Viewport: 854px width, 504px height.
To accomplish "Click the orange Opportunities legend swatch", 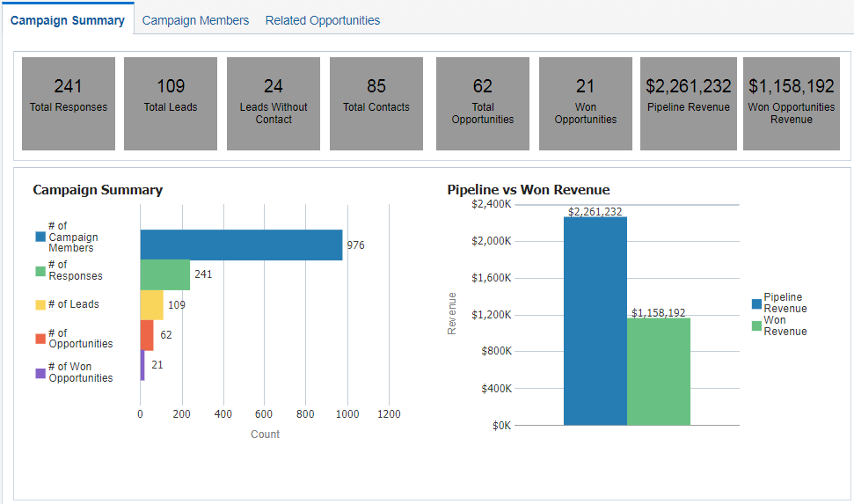I will 40,339.
